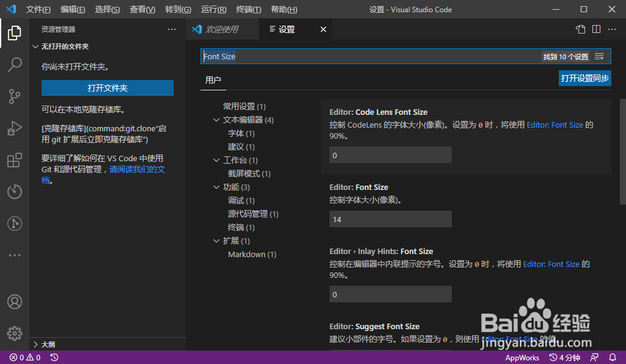Open notifications bell in status bar
The image size is (626, 364).
point(613,358)
